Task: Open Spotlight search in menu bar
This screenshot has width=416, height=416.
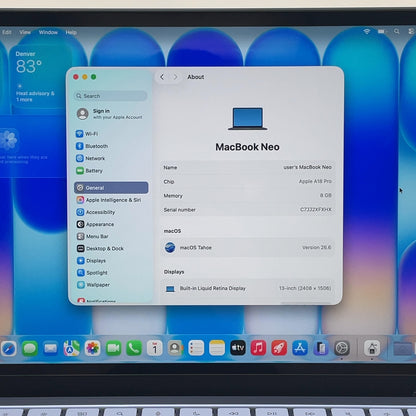Action: point(397,31)
